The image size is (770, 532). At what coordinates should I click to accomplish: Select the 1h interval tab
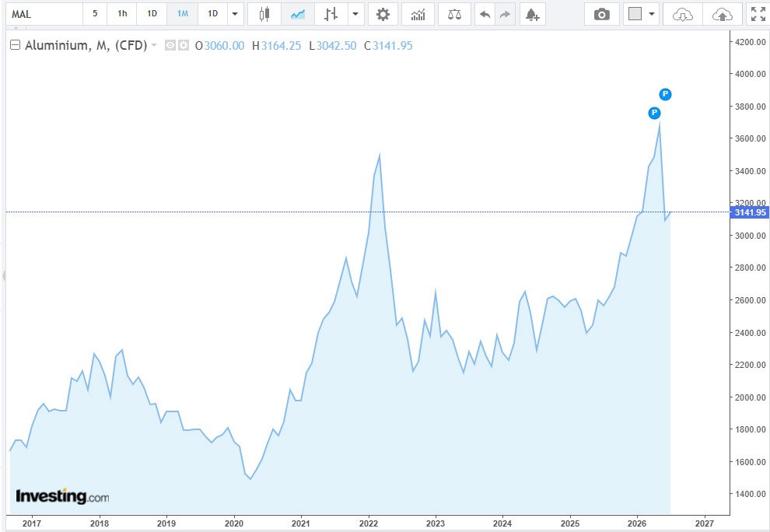[x=122, y=14]
